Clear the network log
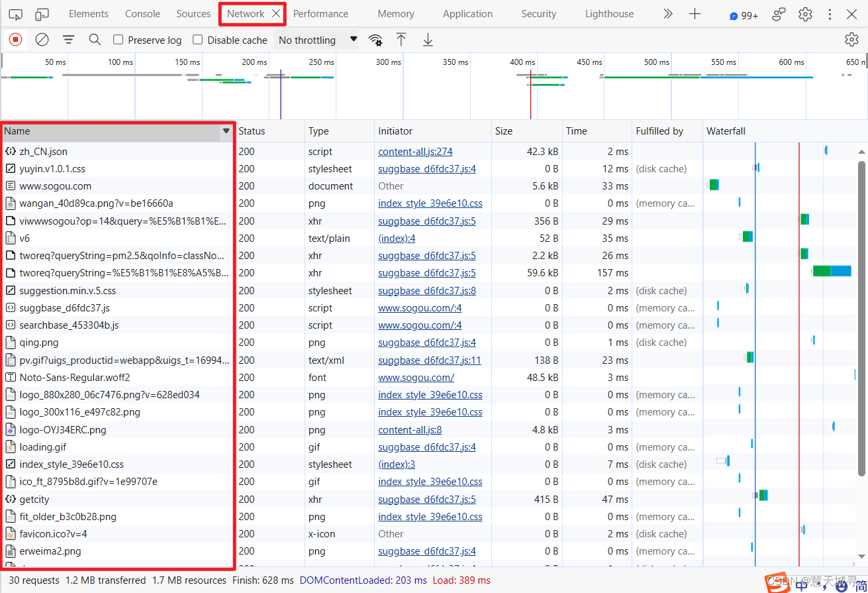The width and height of the screenshot is (868, 593). [42, 40]
